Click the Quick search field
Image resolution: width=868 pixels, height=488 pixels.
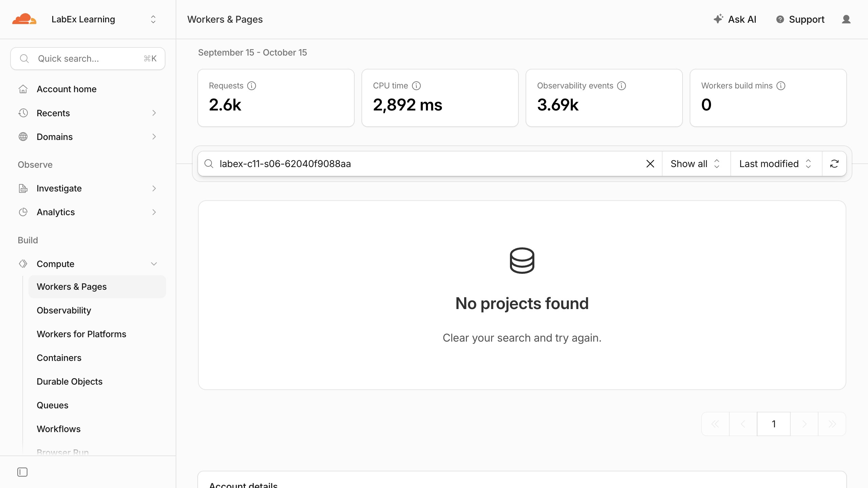[88, 59]
